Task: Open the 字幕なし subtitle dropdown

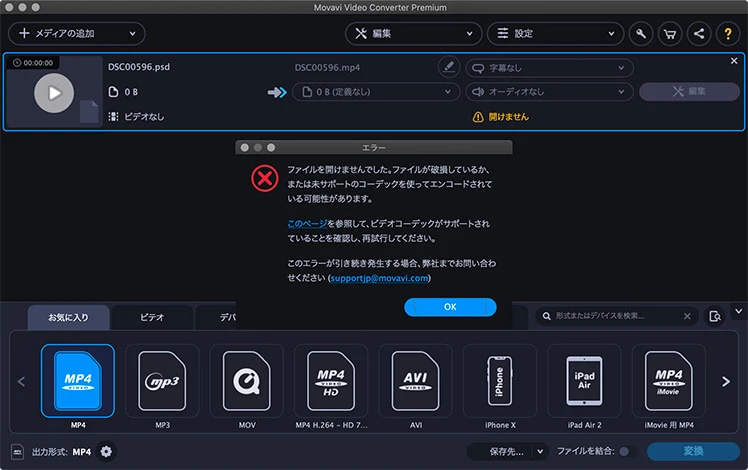Action: tap(550, 68)
